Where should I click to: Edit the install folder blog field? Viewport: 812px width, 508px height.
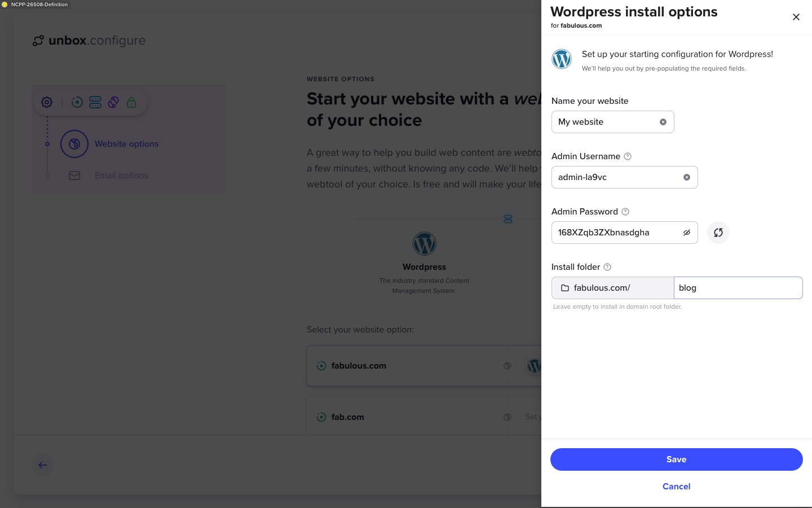point(738,288)
